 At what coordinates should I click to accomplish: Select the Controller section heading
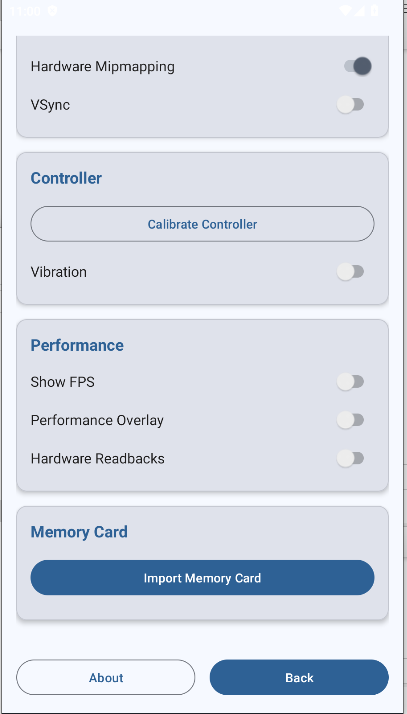point(66,178)
